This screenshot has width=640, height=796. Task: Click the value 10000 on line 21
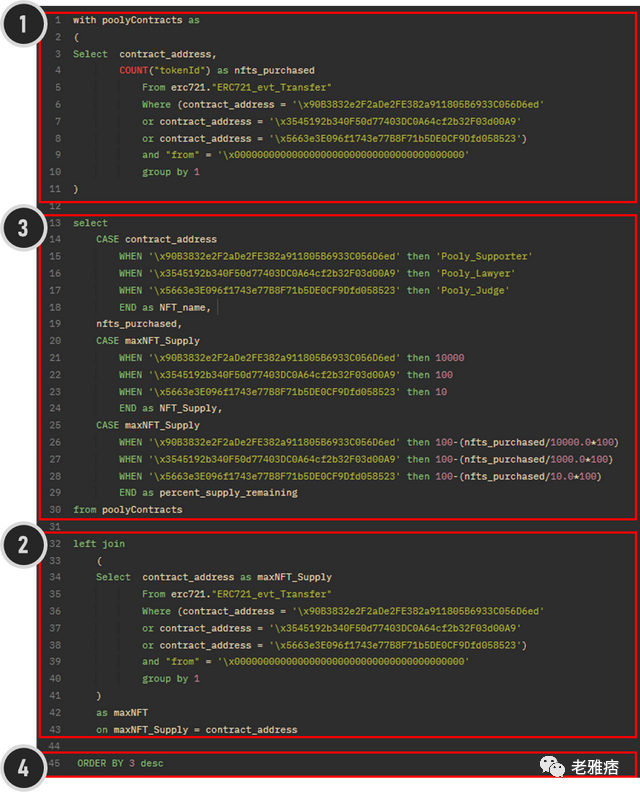click(x=450, y=358)
